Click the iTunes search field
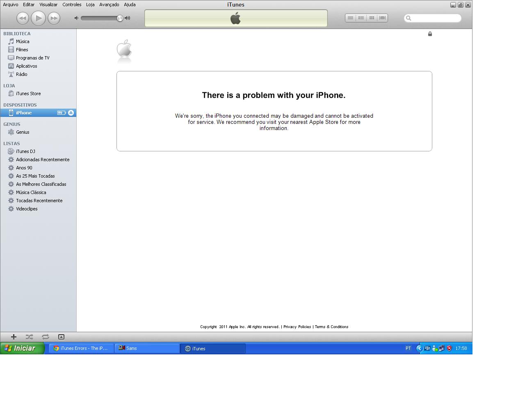This screenshot has width=525, height=420. pyautogui.click(x=433, y=18)
